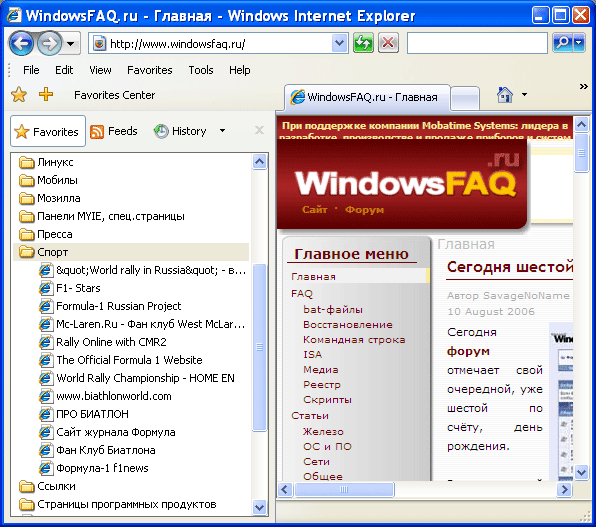The height and width of the screenshot is (527, 596).
Task: Click the Favorites Center star icon
Action: (19, 94)
